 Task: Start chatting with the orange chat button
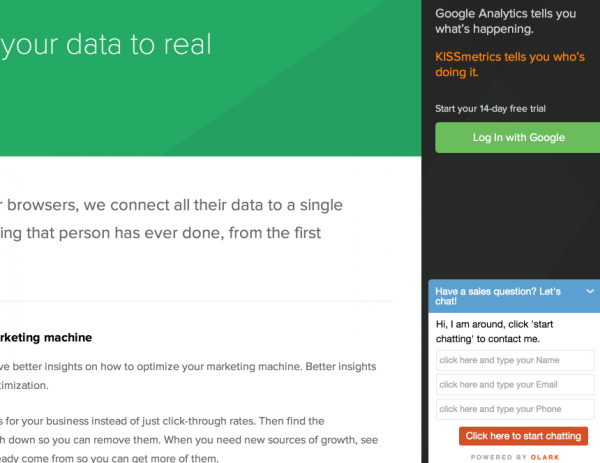pyautogui.click(x=523, y=436)
